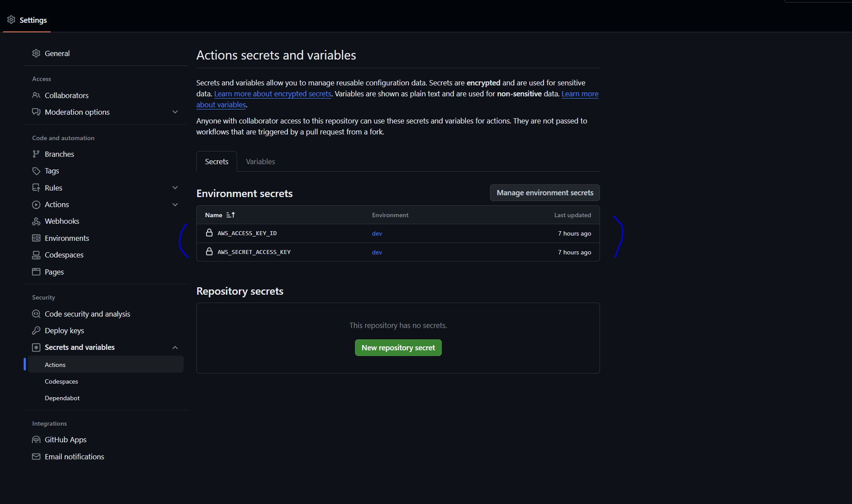852x504 pixels.
Task: Click the Tags label icon
Action: pyautogui.click(x=36, y=171)
